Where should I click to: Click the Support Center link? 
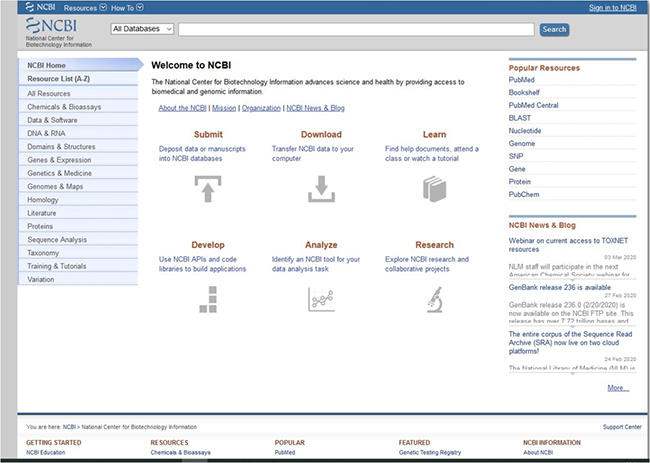[622, 427]
